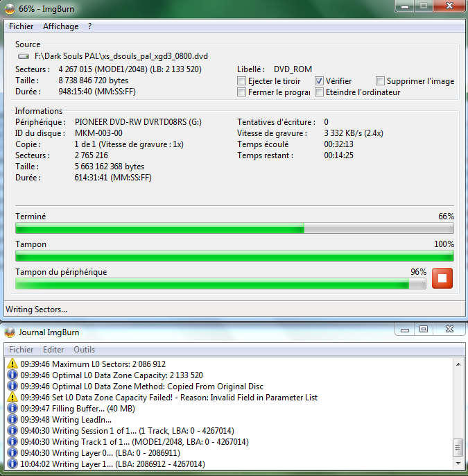468x476 pixels.
Task: Click info icon for Filling Buffer entry
Action: (x=12, y=408)
